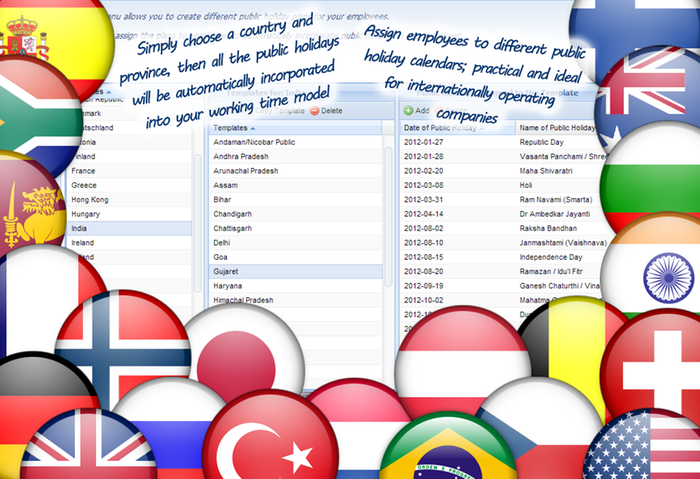Click the 2012-02-20 date cell
This screenshot has height=479, width=700.
point(423,171)
